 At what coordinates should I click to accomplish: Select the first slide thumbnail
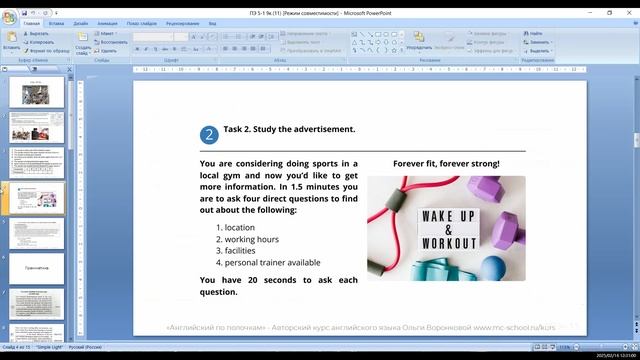pyautogui.click(x=37, y=92)
